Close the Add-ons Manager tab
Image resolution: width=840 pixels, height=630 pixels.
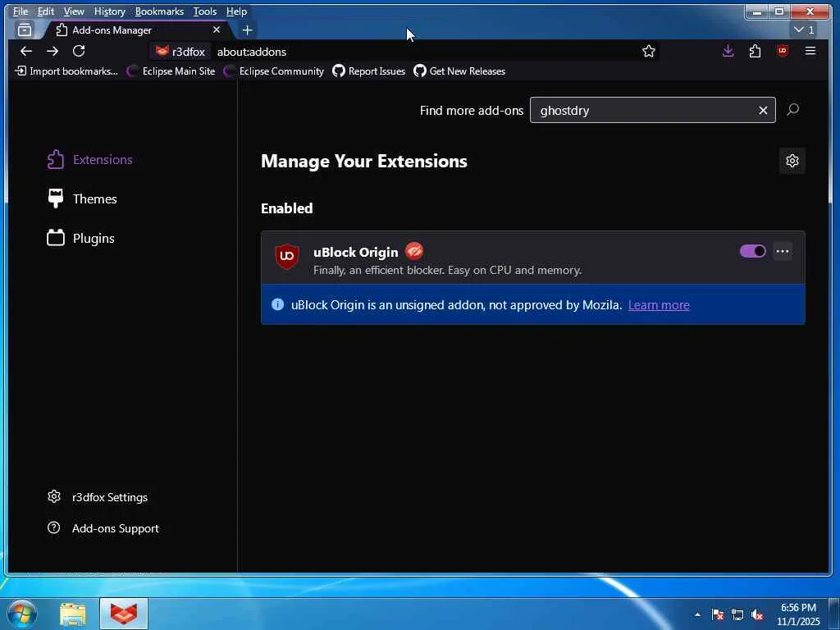click(217, 30)
